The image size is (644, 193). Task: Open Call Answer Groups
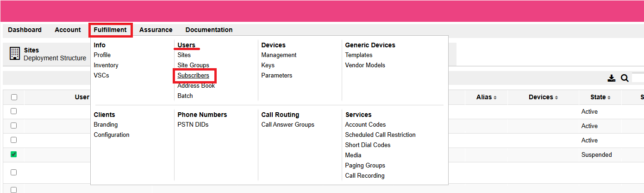(288, 124)
